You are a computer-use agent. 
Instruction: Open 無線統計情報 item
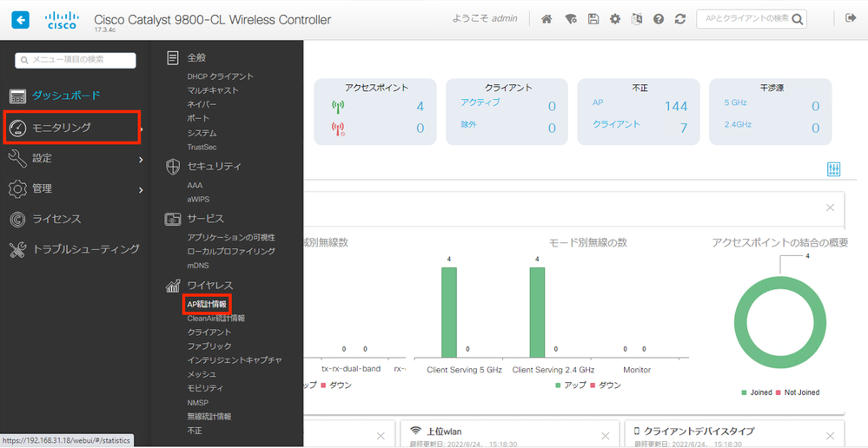209,417
